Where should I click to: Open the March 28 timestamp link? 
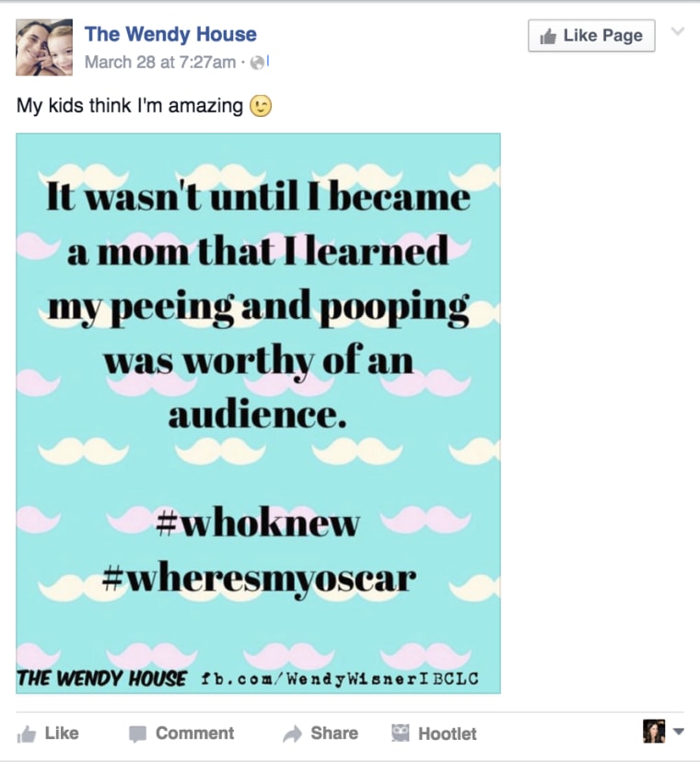(x=160, y=63)
